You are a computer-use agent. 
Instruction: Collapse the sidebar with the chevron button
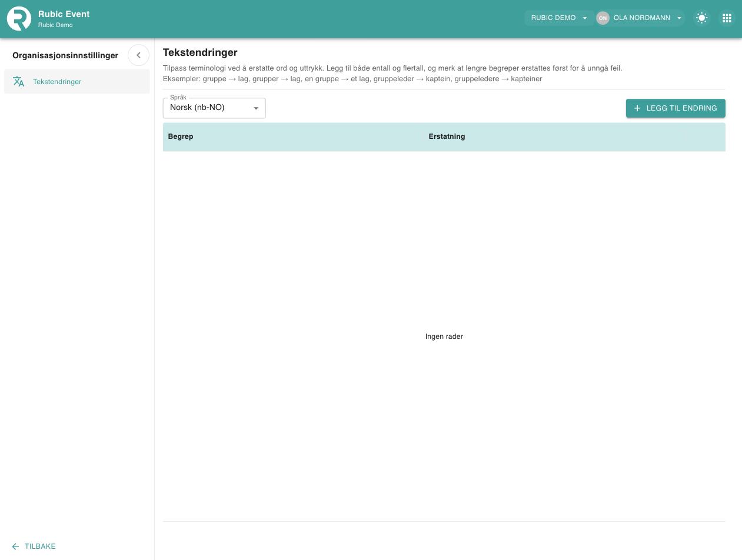[138, 55]
